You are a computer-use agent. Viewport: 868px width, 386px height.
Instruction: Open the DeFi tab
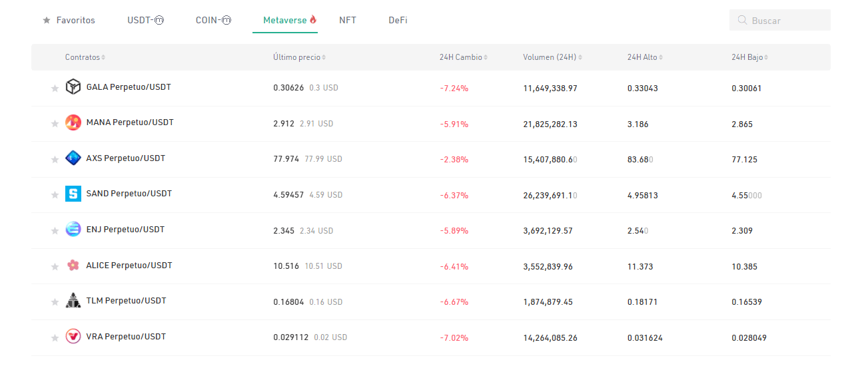pos(398,21)
